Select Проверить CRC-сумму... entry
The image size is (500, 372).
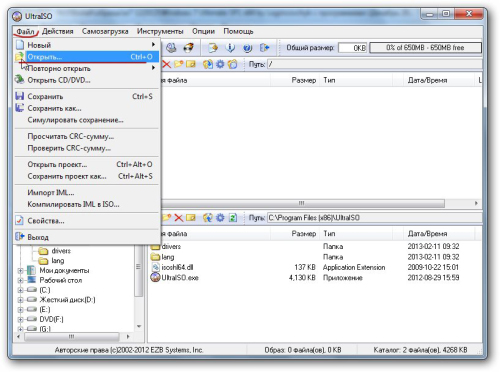tap(87, 148)
